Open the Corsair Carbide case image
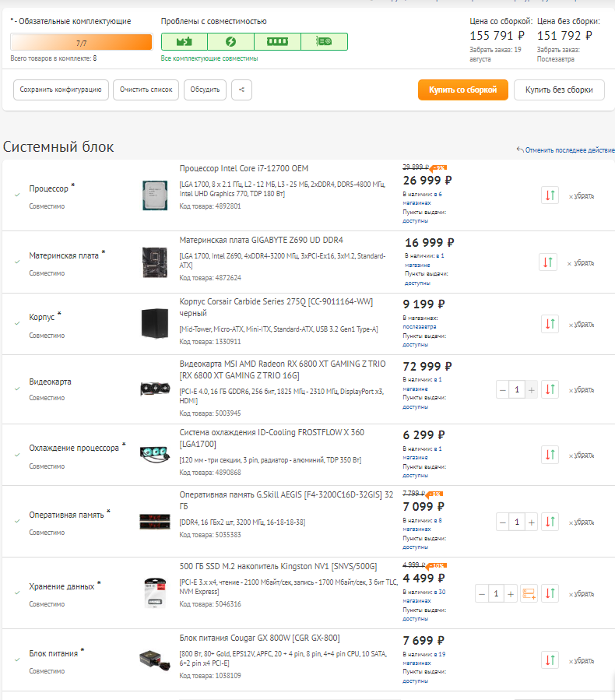This screenshot has height=700, width=615. click(155, 324)
